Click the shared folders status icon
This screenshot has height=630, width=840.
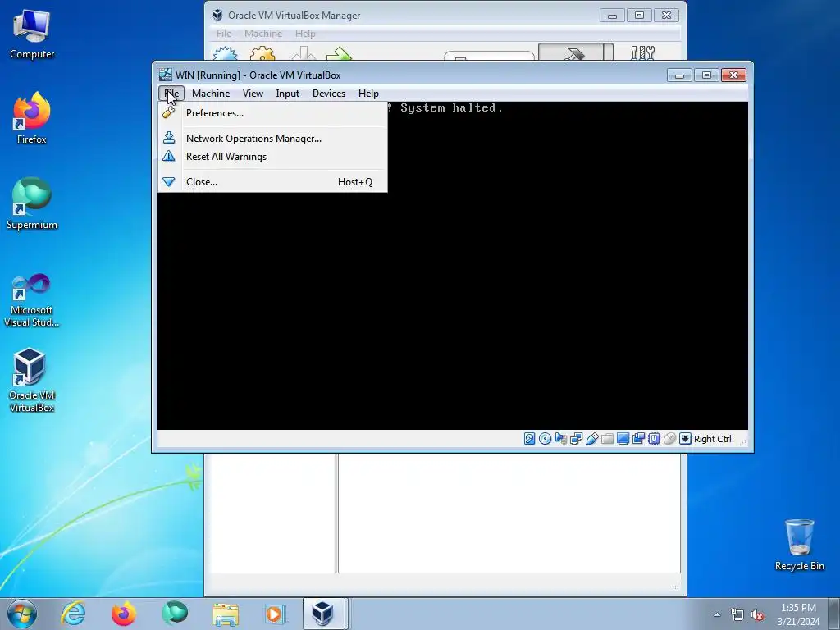(x=607, y=439)
